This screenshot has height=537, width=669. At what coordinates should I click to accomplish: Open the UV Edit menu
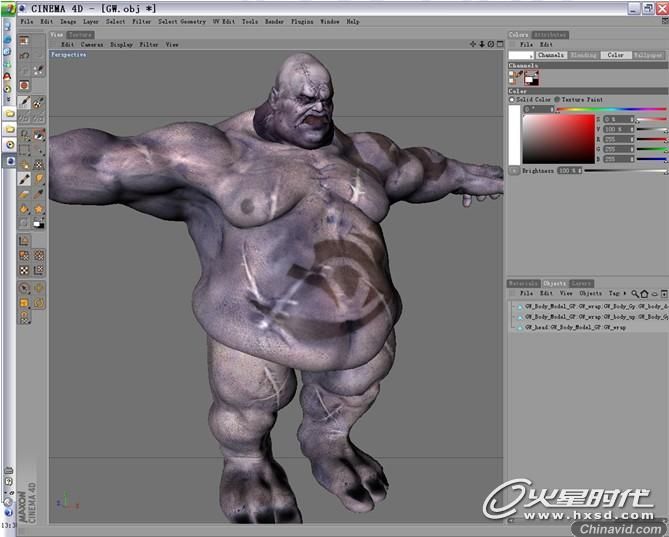click(222, 21)
